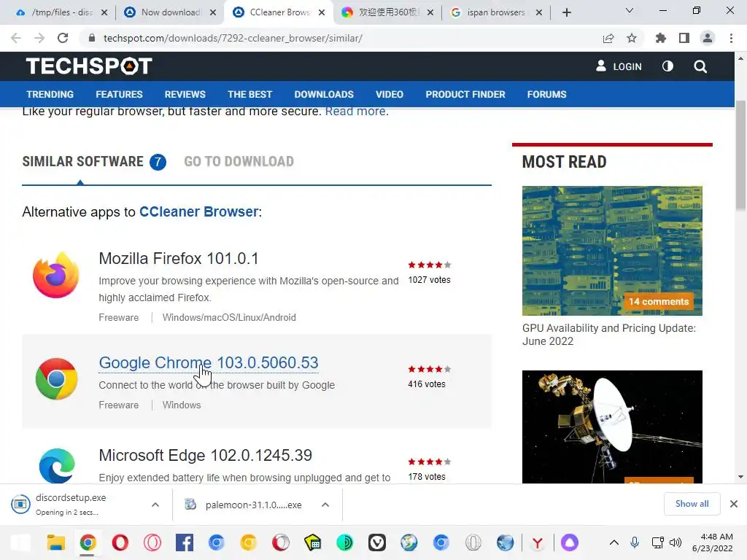Open GPU Availability and Pricing Update headline
The image size is (747, 560).
click(609, 335)
